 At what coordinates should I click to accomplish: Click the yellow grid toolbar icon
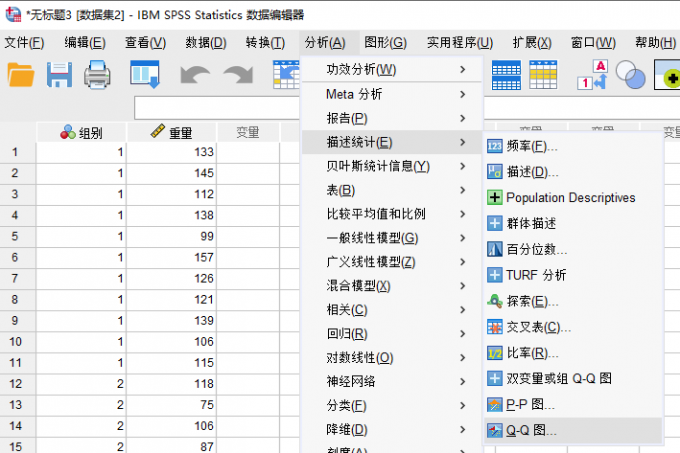coord(543,75)
